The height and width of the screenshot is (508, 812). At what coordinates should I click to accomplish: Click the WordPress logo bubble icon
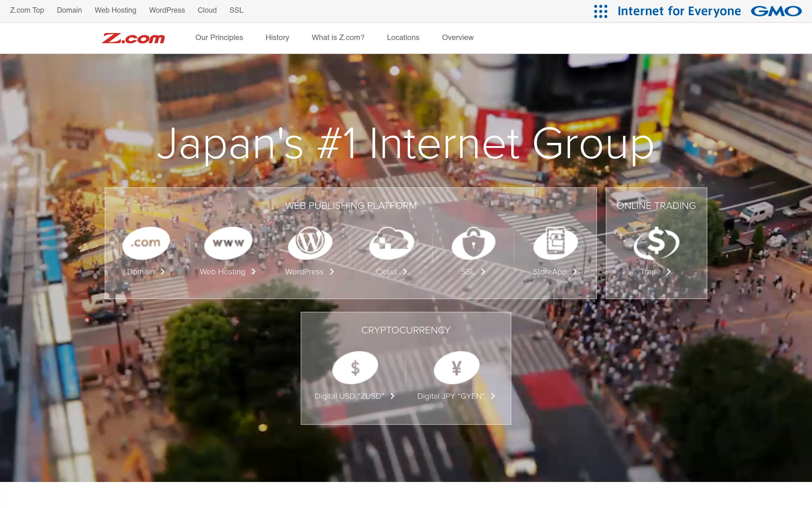(310, 243)
